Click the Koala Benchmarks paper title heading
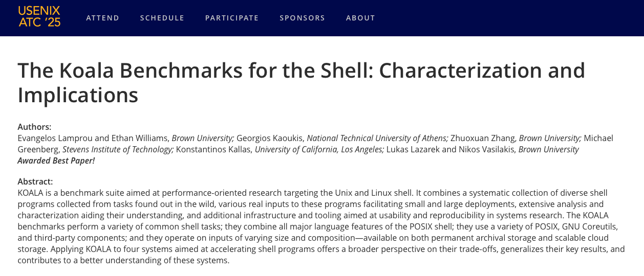The image size is (644, 276). 301,82
